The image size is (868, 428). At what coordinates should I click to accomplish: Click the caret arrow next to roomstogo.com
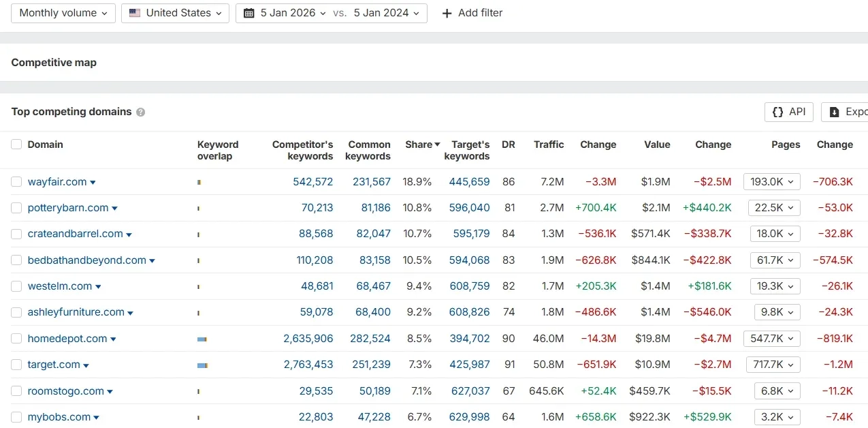[x=110, y=392]
